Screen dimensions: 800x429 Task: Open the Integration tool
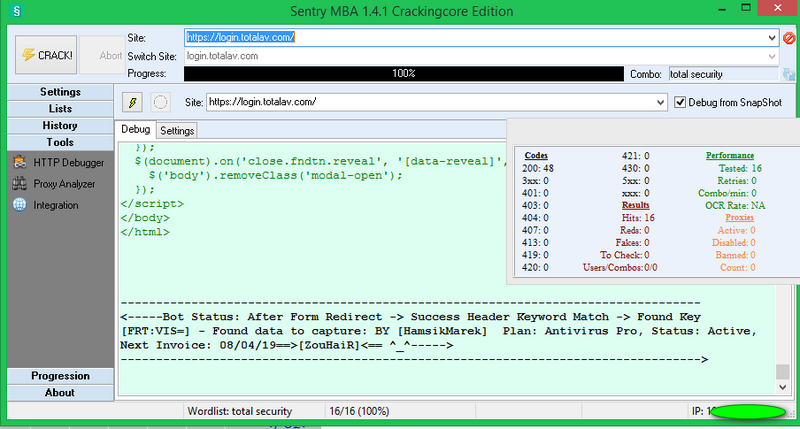coord(46,205)
